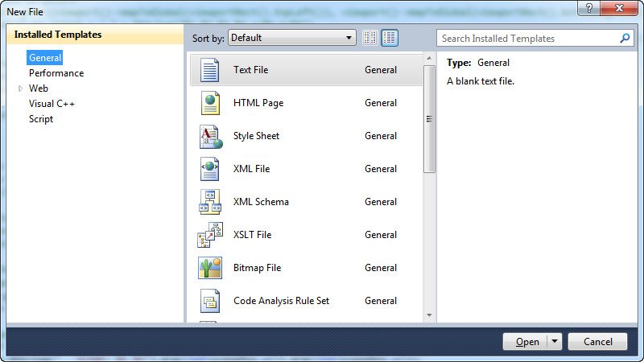Choose the XSLT File icon
Viewport: 644px width, 362px height.
tap(210, 235)
